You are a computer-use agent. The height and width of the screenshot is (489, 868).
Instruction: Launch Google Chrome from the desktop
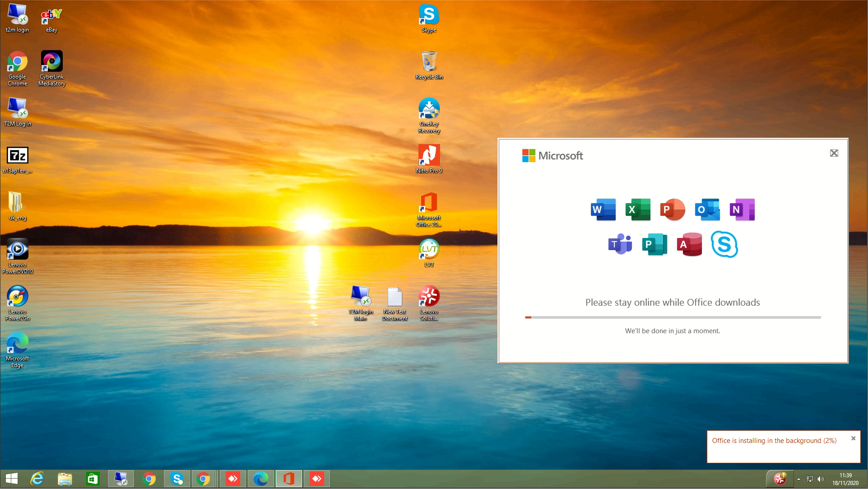17,68
